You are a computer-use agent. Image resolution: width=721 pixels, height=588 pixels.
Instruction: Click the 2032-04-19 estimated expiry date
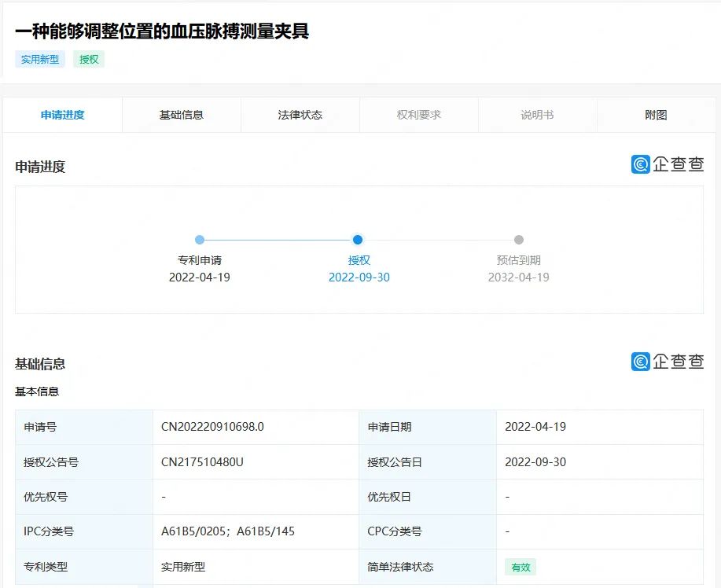519,277
